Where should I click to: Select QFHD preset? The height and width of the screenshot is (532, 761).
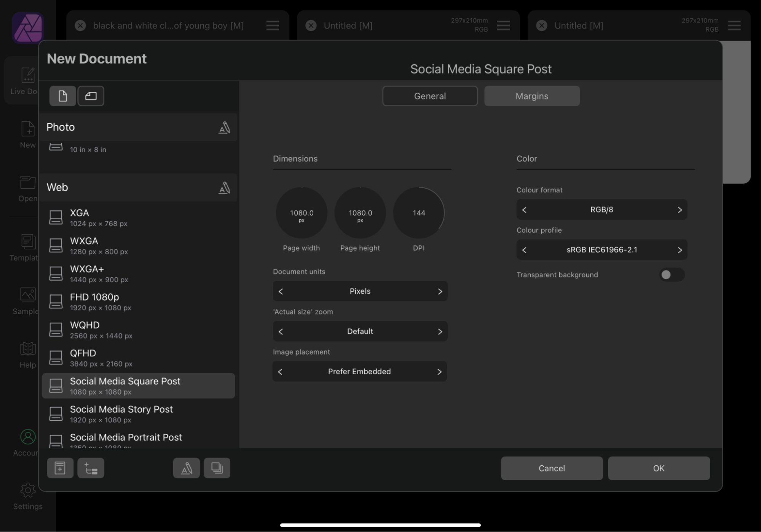pos(138,358)
